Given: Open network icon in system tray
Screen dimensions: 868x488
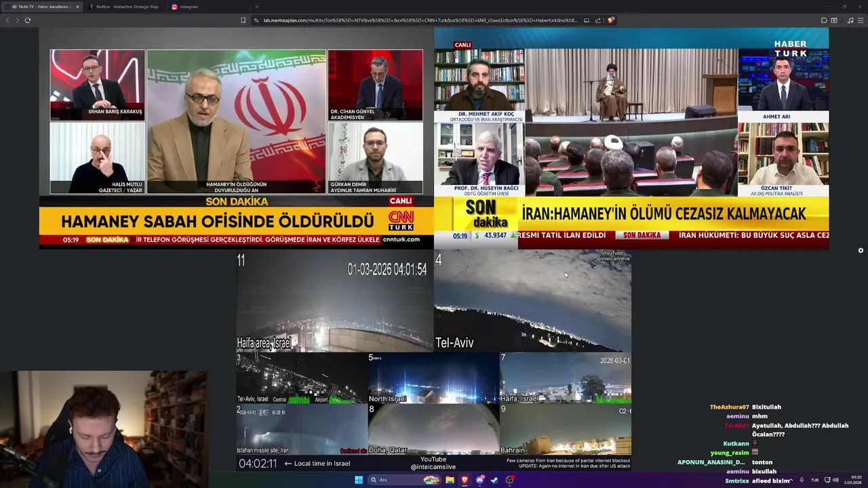Looking at the screenshot, I should [827, 480].
